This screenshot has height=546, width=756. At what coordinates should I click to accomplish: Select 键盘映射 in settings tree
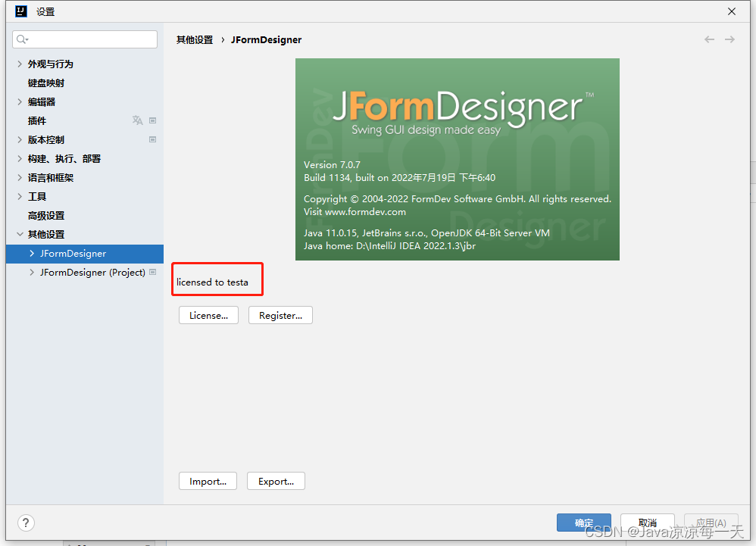point(45,83)
